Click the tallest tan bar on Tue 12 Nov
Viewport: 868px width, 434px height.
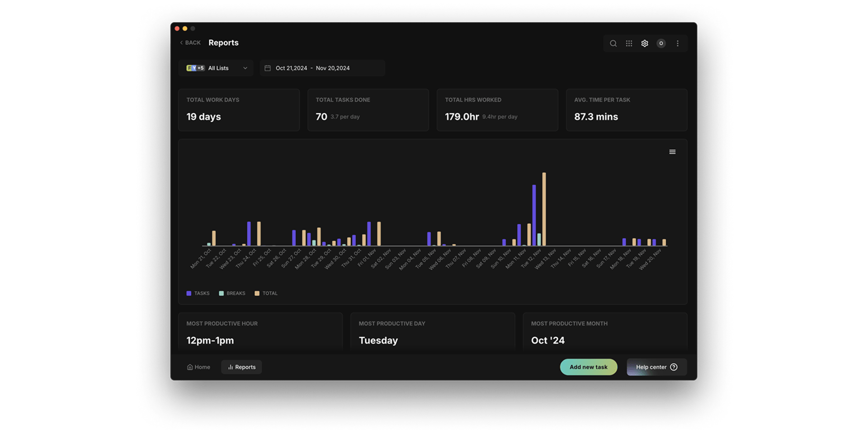(x=544, y=209)
